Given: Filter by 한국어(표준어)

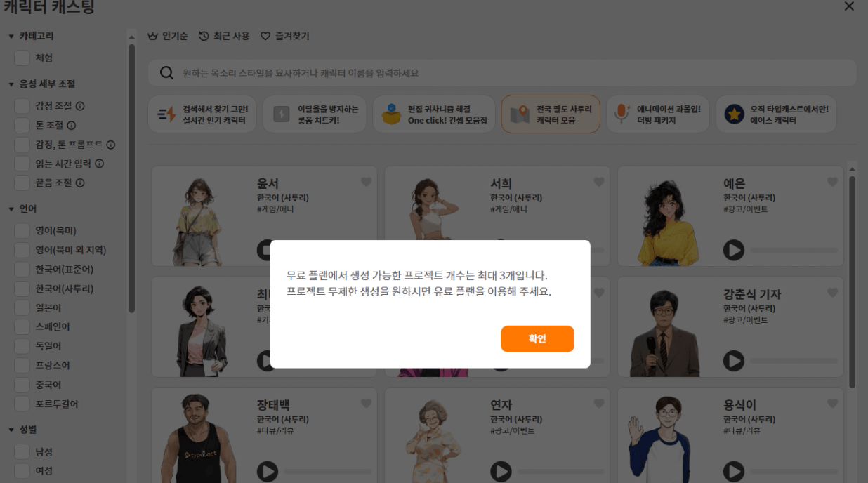Looking at the screenshot, I should click(22, 270).
